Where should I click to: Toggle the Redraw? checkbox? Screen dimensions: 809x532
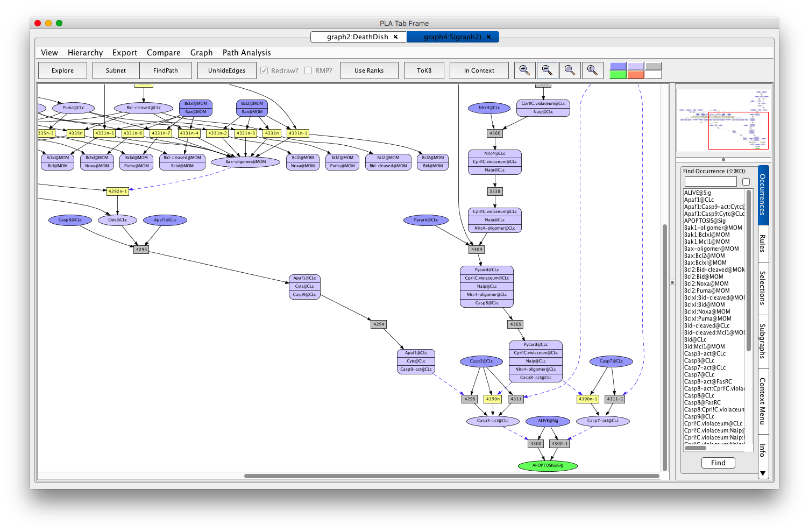pos(264,70)
